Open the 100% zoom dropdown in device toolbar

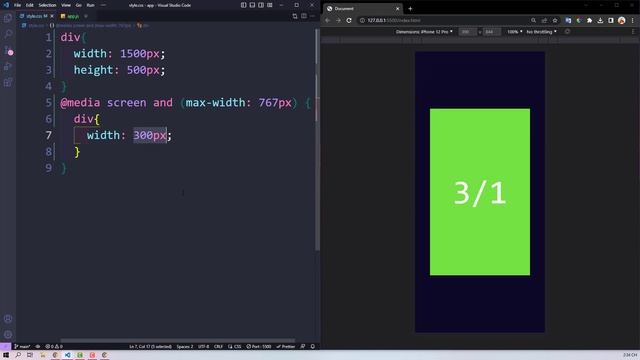tap(515, 32)
